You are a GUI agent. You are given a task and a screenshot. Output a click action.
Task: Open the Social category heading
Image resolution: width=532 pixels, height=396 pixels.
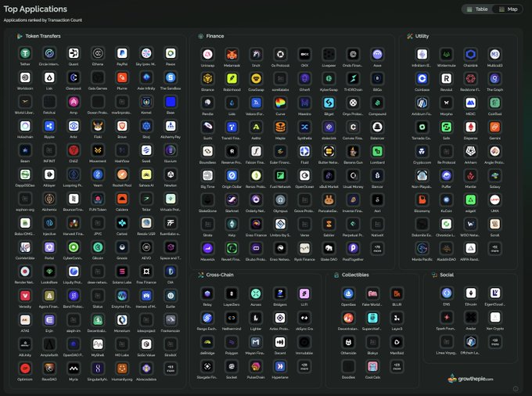[447, 275]
